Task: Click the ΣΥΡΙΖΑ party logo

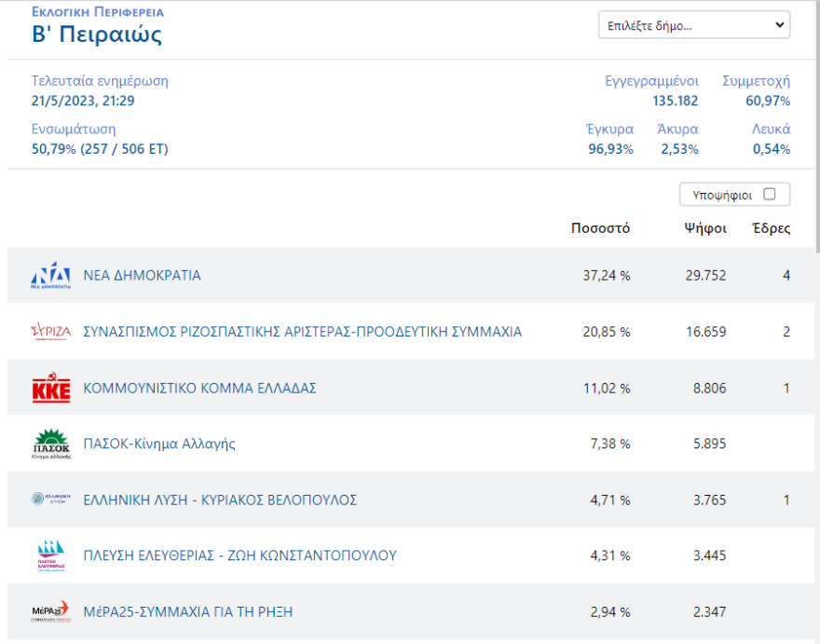Action: [x=50, y=332]
